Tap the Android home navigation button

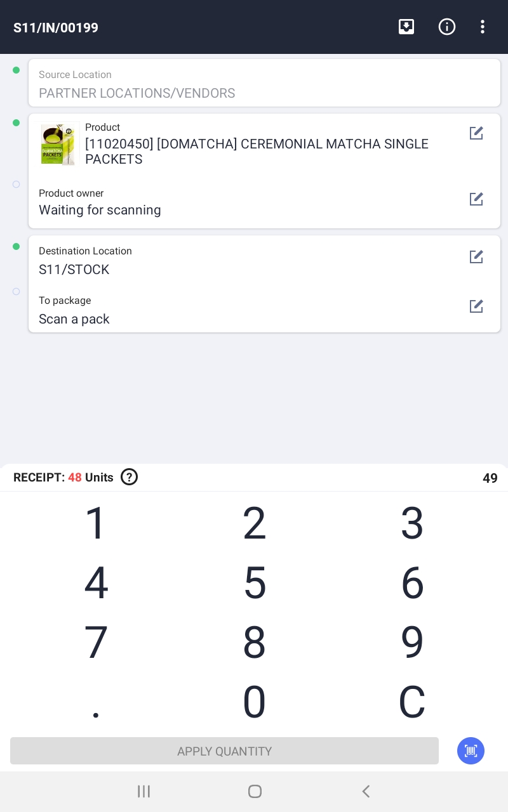(x=255, y=791)
